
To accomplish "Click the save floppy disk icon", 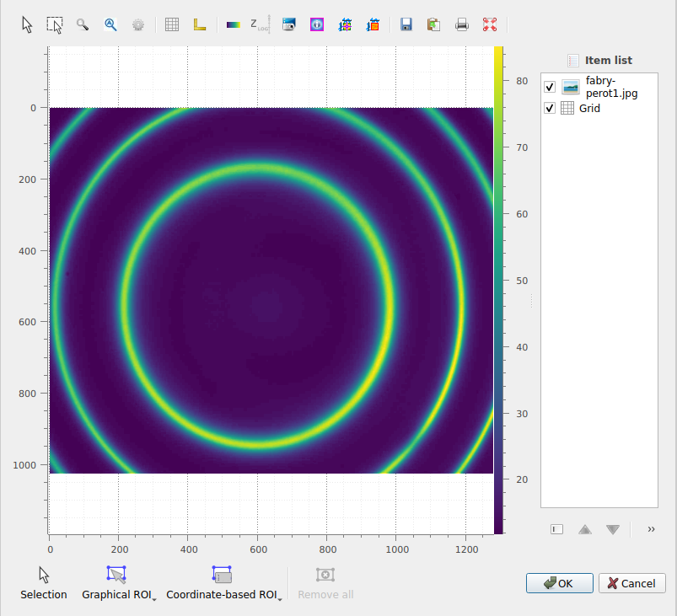I will coord(406,24).
